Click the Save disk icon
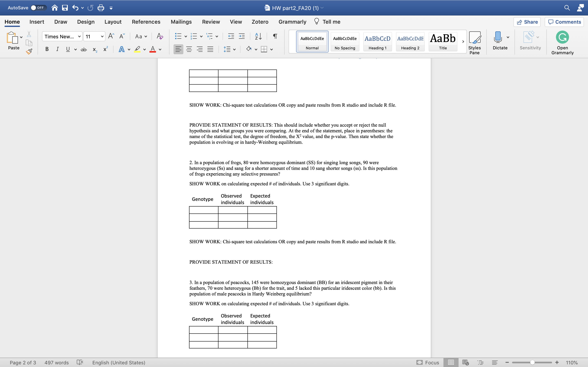588x367 pixels. [x=65, y=8]
